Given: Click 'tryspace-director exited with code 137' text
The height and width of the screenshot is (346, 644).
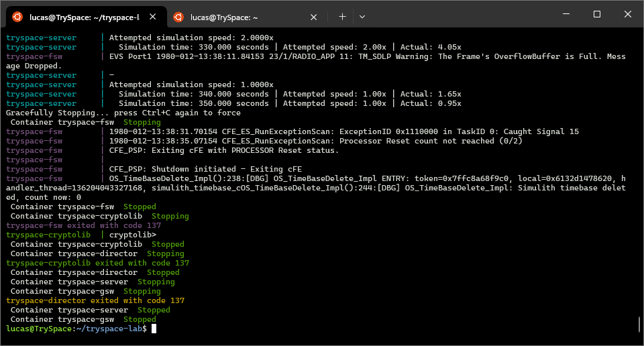Looking at the screenshot, I should [x=95, y=301].
